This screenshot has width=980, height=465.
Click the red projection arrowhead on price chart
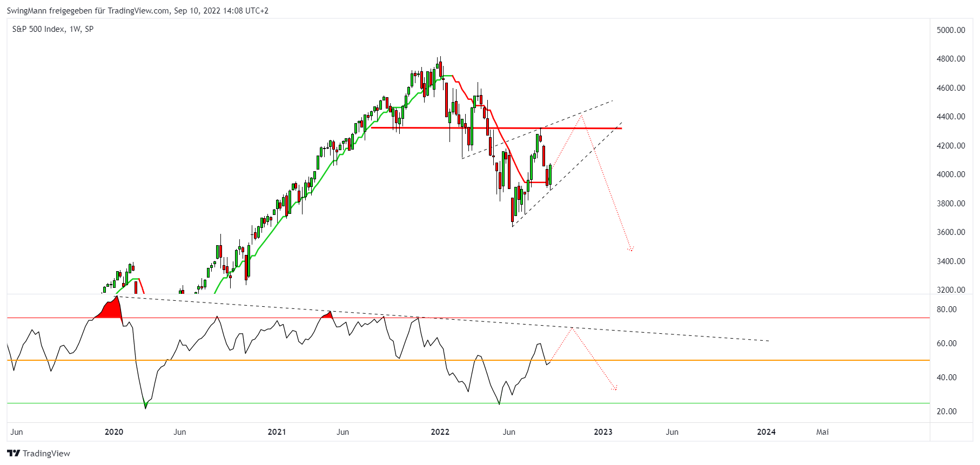tap(630, 250)
